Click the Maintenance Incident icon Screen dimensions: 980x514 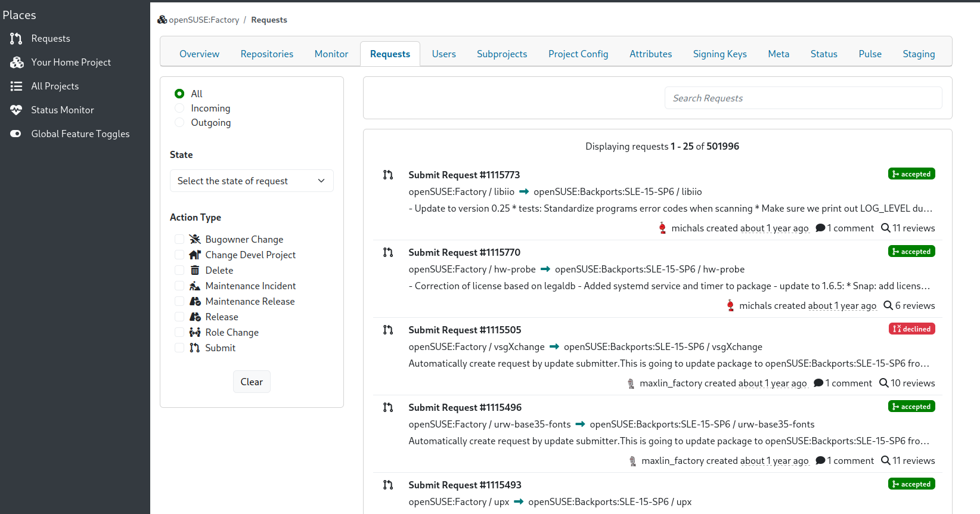click(195, 286)
